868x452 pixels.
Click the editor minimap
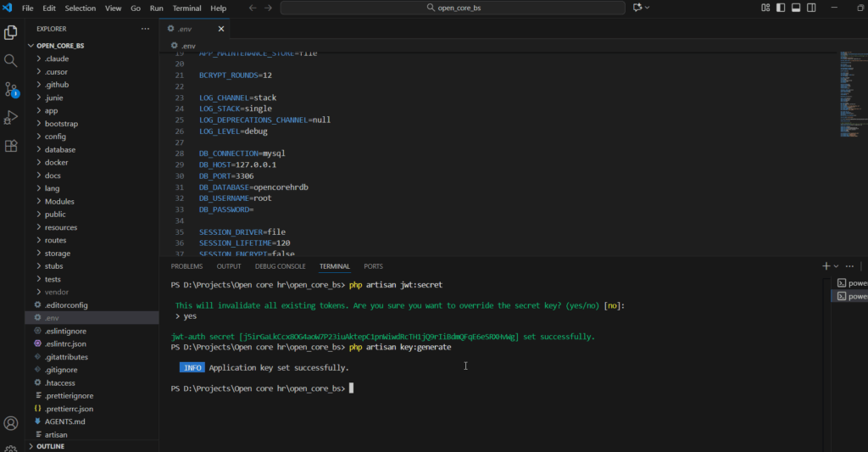click(851, 93)
